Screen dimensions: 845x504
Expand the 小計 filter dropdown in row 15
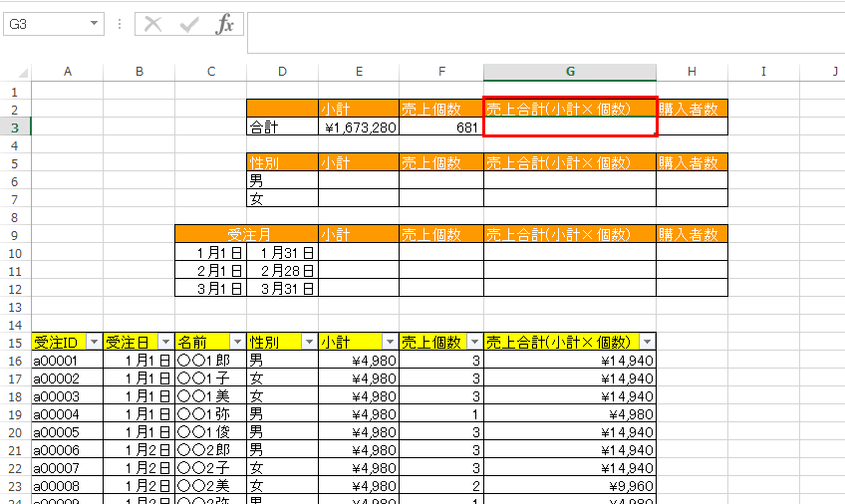click(390, 342)
